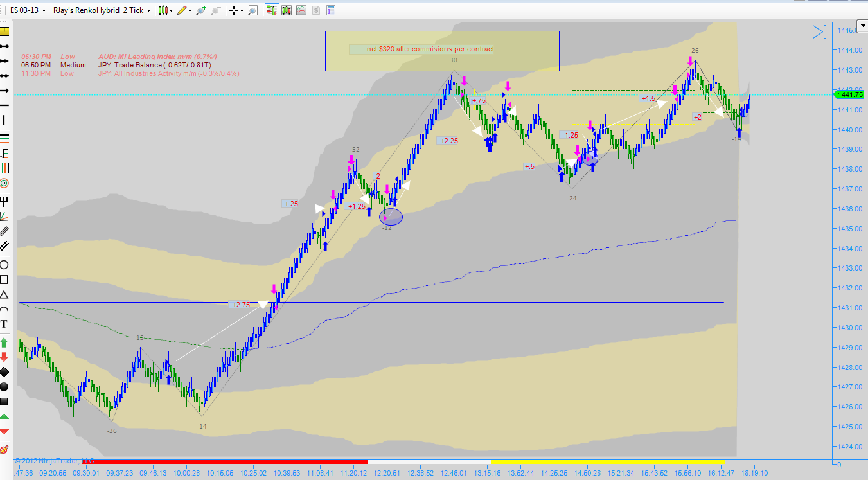Select the Fibonacci Circle tool
The height and width of the screenshot is (480, 868).
coord(4,184)
